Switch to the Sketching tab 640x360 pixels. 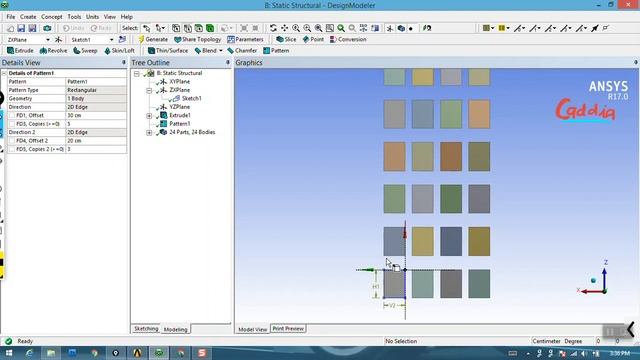point(146,329)
